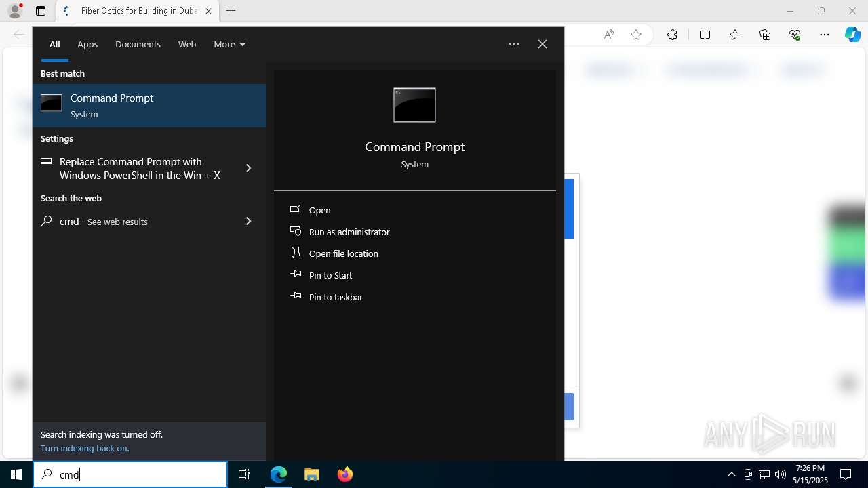Open Task View on the taskbar
The image size is (868, 488).
(x=244, y=474)
